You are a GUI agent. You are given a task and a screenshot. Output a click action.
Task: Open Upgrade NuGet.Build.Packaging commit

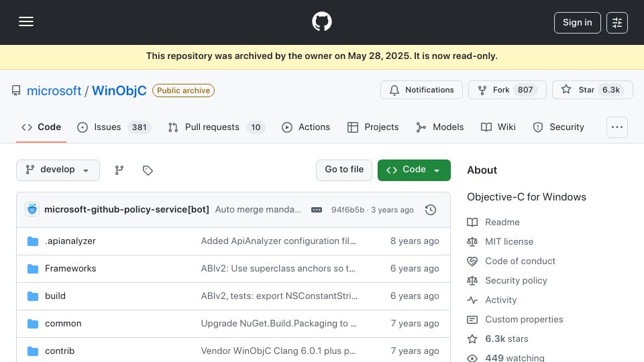pos(279,323)
